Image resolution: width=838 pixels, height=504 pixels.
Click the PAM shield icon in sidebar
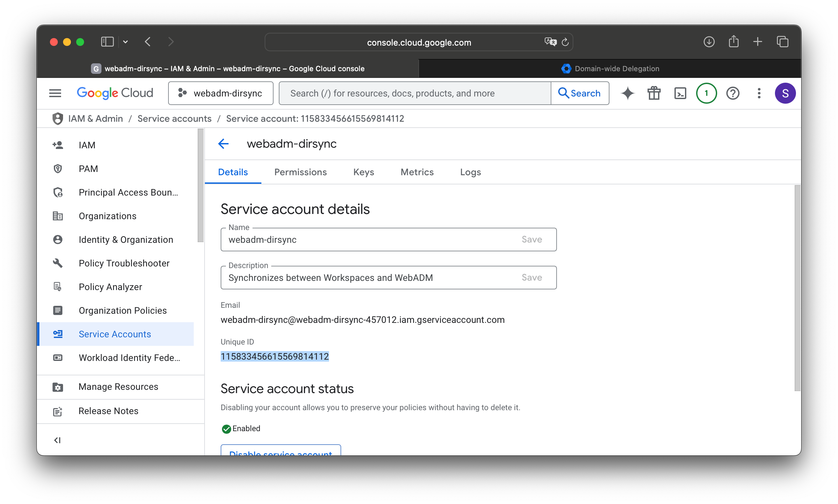tap(58, 168)
